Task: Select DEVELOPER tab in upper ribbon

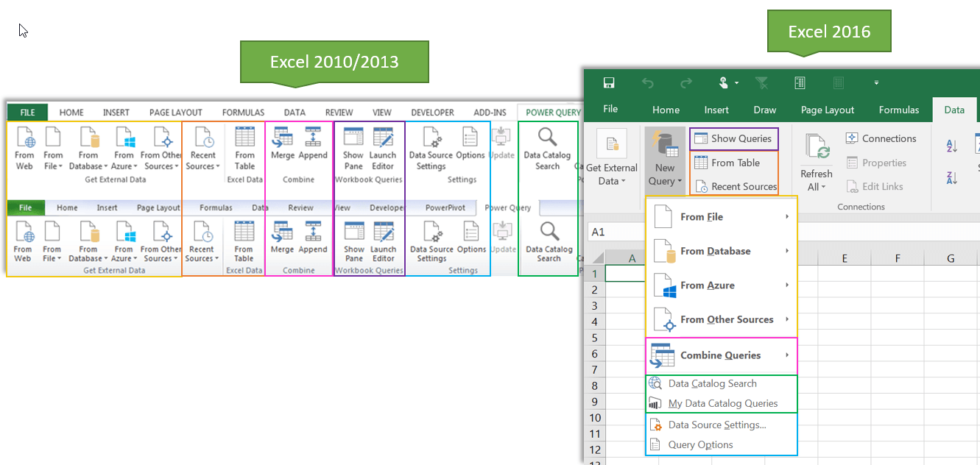Action: [x=433, y=113]
